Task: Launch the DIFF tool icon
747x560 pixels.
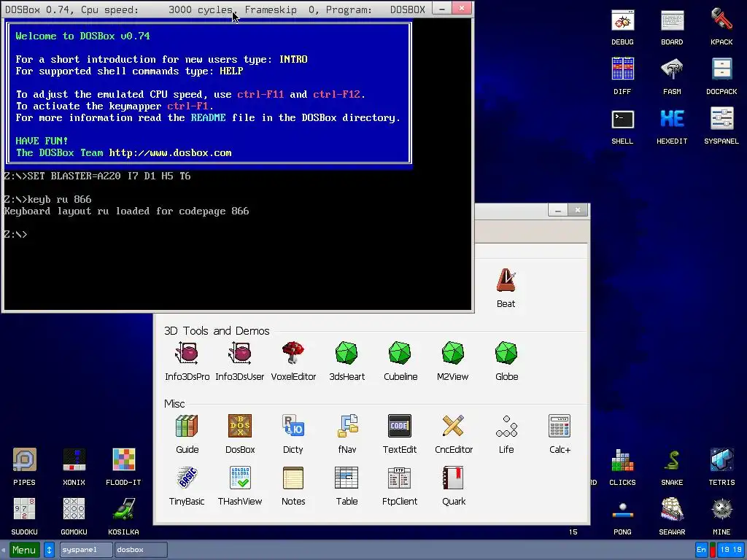Action: [x=622, y=76]
